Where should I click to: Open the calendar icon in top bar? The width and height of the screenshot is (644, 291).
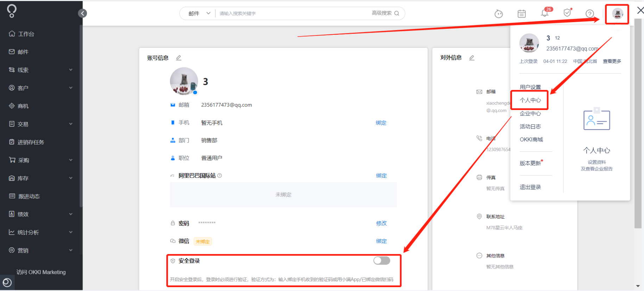(x=522, y=14)
